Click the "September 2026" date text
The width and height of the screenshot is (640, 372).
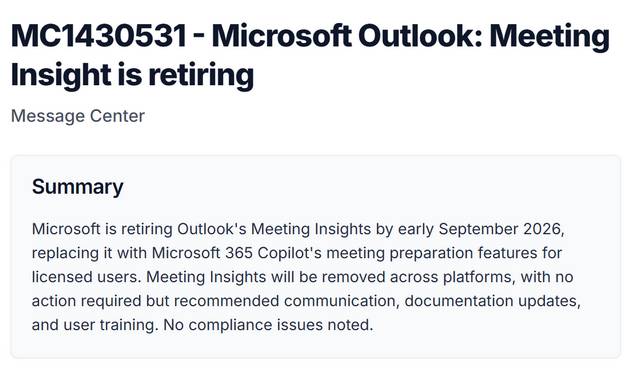(x=501, y=229)
